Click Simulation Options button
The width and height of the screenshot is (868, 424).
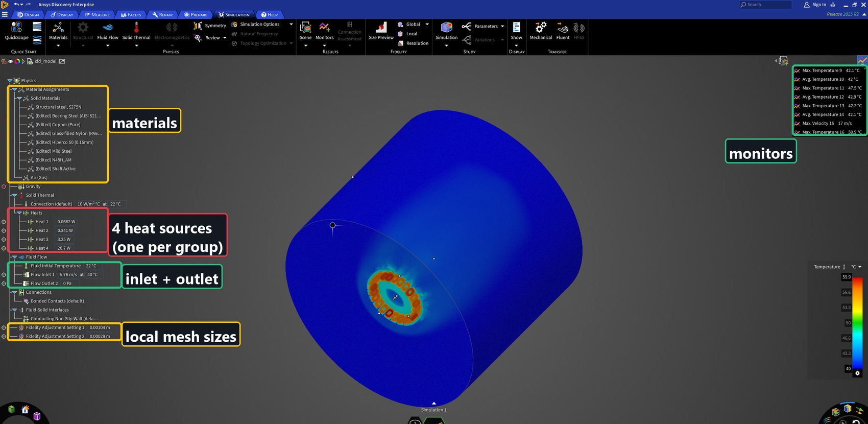point(255,25)
